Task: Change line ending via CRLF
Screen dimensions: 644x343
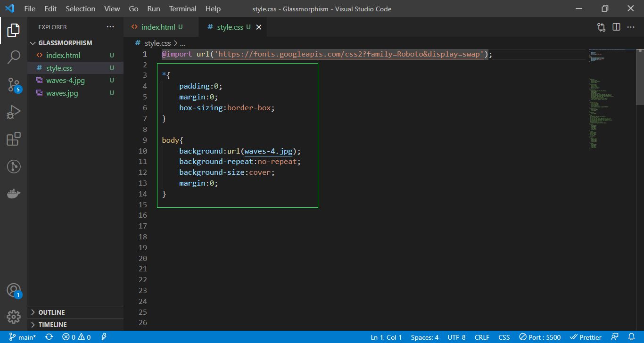Action: point(482,337)
